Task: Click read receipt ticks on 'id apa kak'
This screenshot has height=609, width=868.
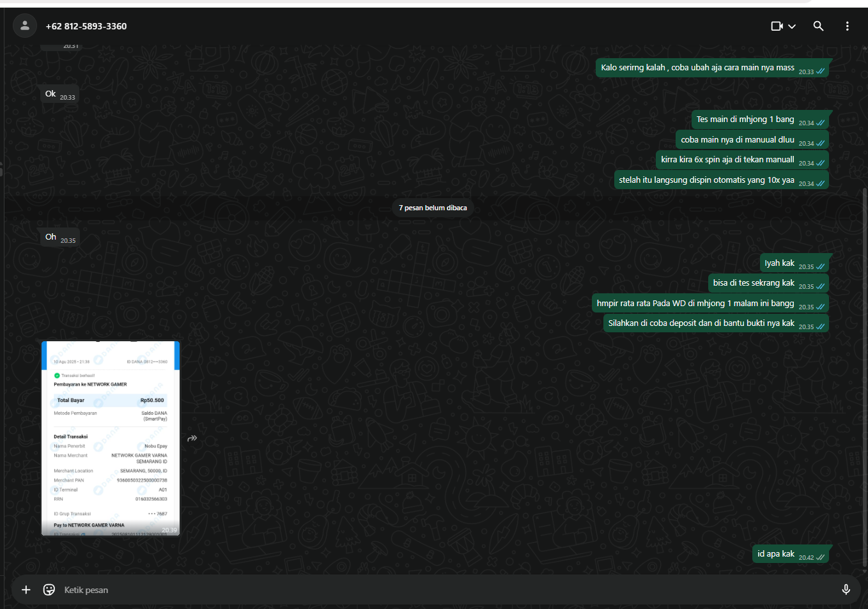Action: (820, 557)
